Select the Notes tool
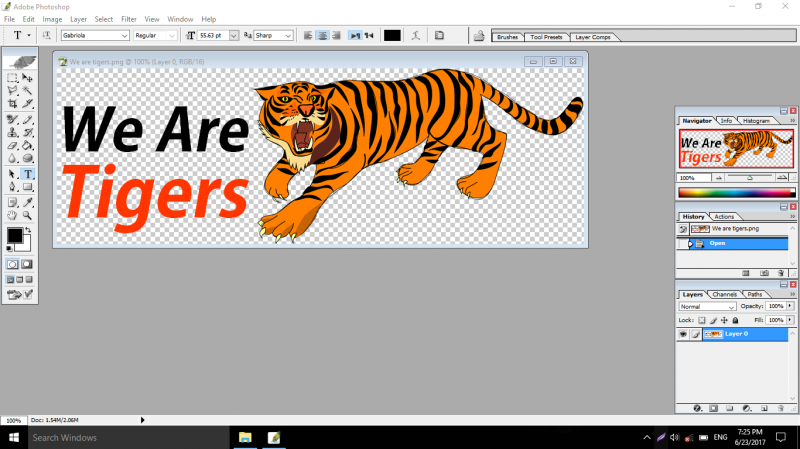800x449 pixels. tap(12, 203)
